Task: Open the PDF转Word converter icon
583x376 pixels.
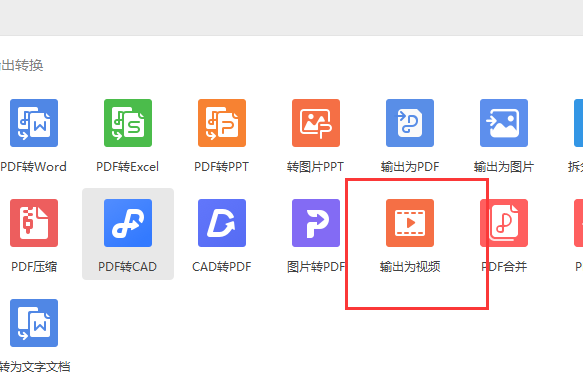Action: point(34,123)
